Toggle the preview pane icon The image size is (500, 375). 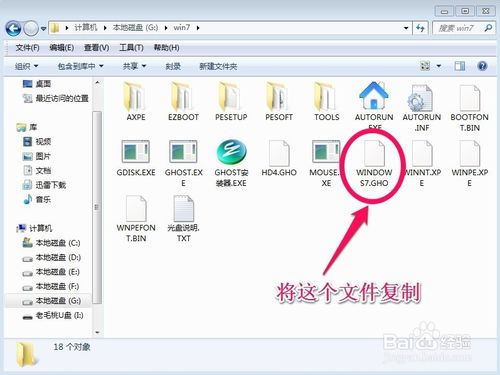(460, 66)
